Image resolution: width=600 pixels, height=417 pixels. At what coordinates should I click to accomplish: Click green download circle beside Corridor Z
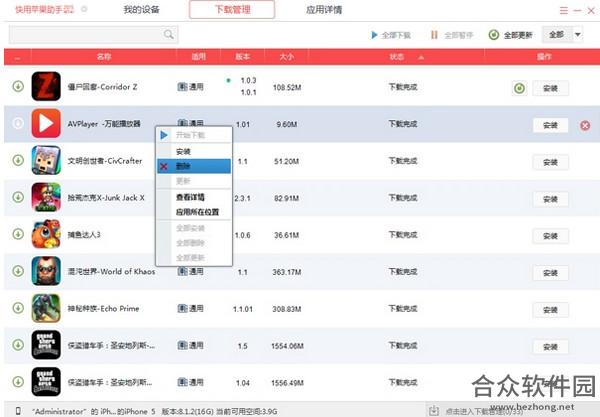[18, 86]
